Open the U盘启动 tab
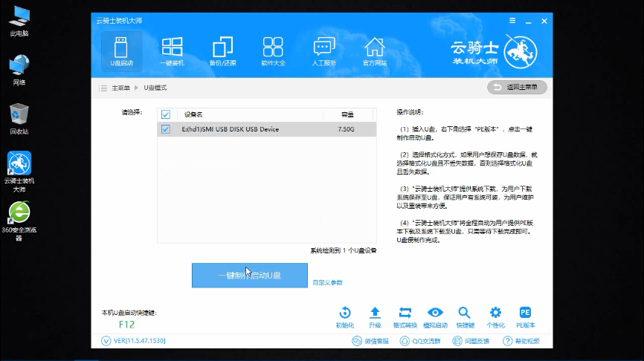 coord(121,52)
